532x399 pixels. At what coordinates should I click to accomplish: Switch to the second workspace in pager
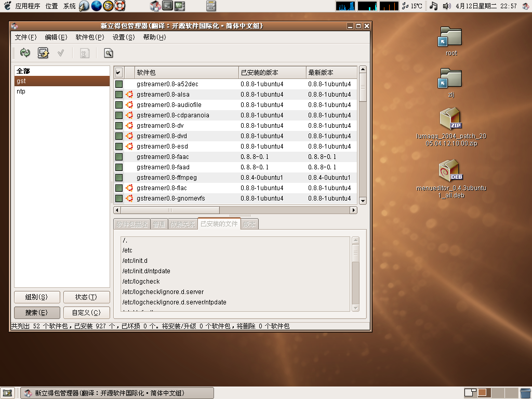click(484, 393)
